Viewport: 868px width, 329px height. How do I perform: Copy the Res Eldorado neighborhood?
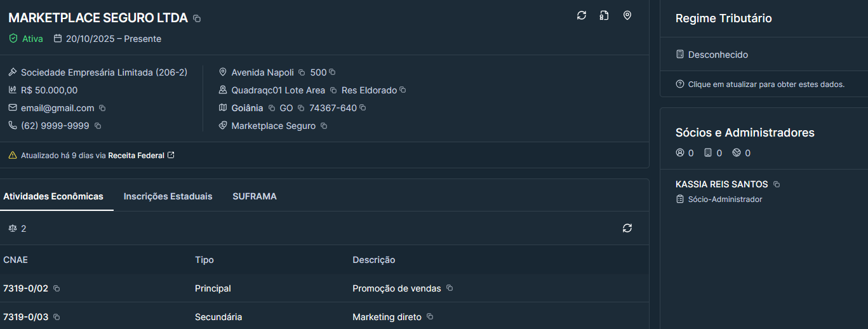[403, 90]
